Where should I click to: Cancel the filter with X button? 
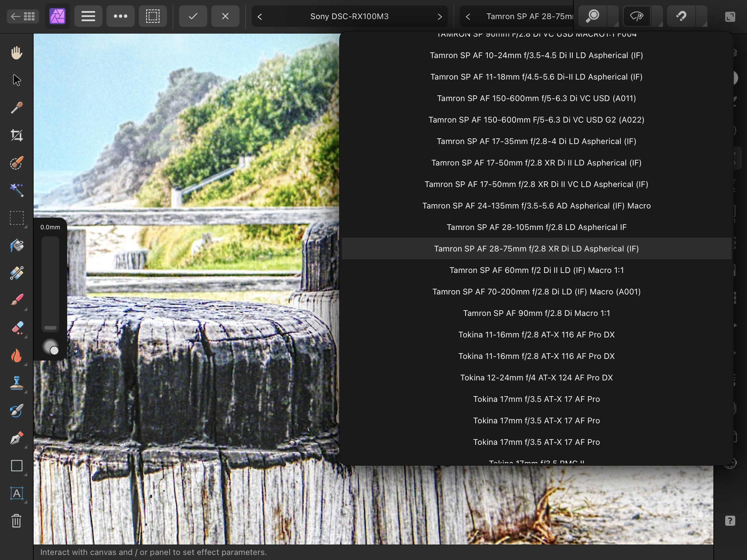click(225, 16)
